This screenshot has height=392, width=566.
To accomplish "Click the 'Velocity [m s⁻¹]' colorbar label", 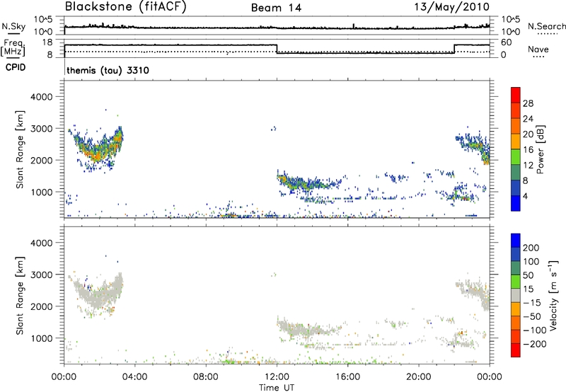I will pyautogui.click(x=553, y=295).
